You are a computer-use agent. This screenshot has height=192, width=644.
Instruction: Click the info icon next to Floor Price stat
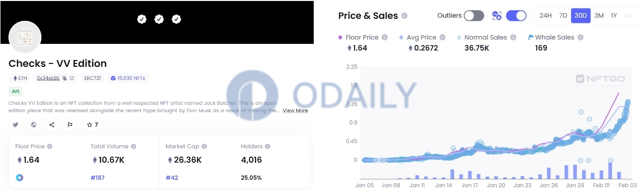coord(50,146)
